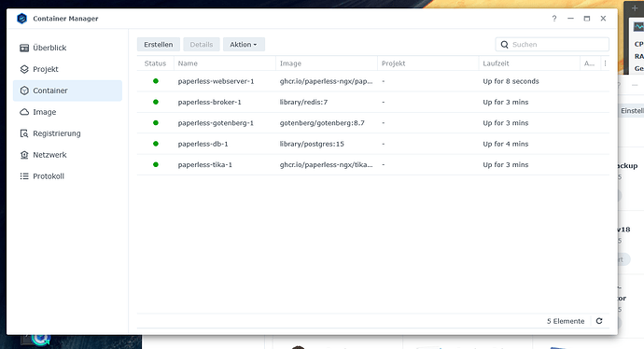Open the Protokoll section
The width and height of the screenshot is (644, 349).
point(68,176)
